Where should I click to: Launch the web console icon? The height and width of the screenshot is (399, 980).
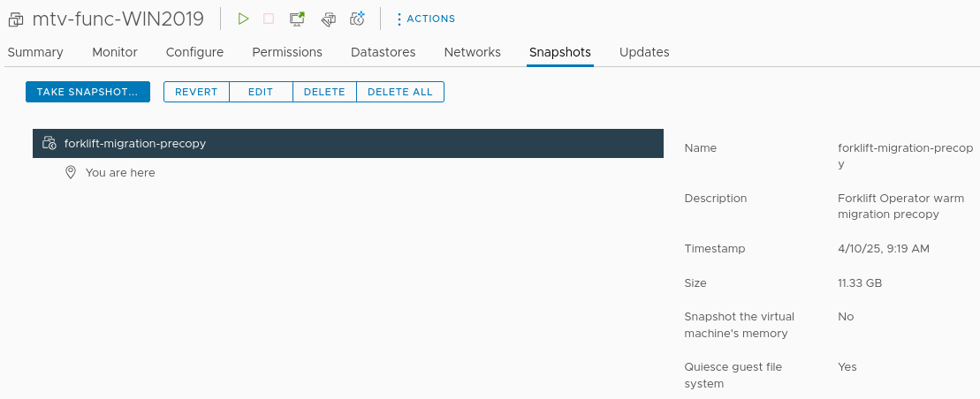[x=298, y=19]
